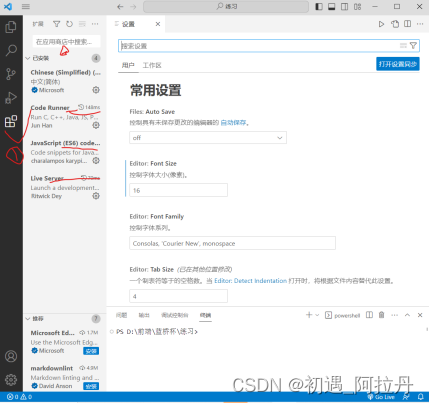Viewport: 429px width, 404px height.
Task: Open the auto save documentation link
Action: (233, 123)
